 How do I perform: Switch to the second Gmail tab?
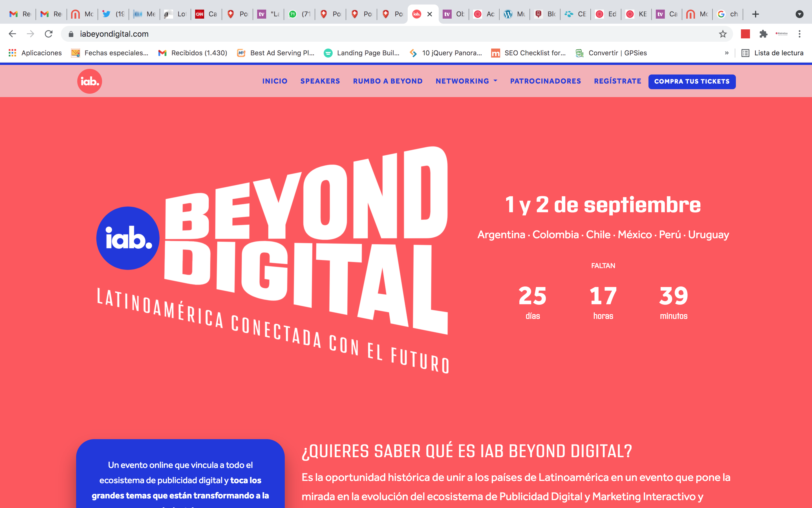(x=51, y=14)
